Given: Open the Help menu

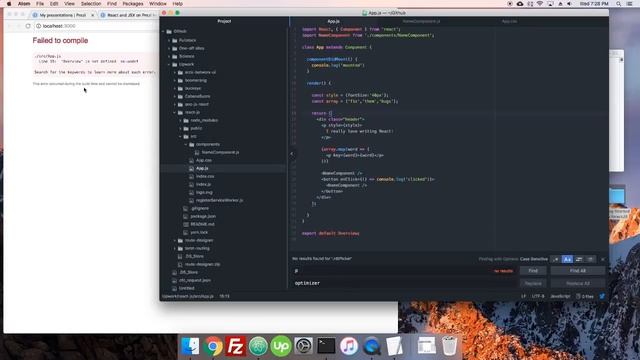Looking at the screenshot, I should pos(178,4).
